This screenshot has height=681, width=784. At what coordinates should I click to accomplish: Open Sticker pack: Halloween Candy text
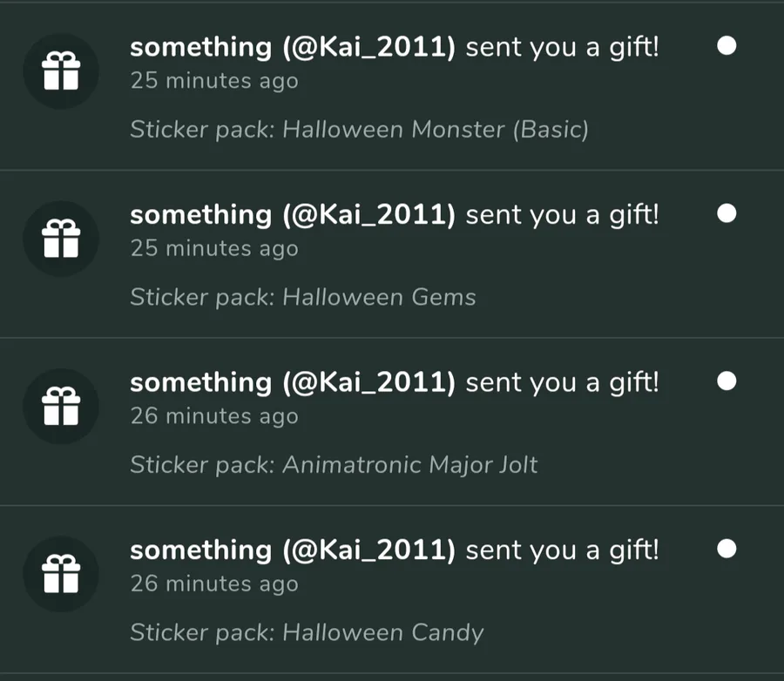(x=307, y=632)
